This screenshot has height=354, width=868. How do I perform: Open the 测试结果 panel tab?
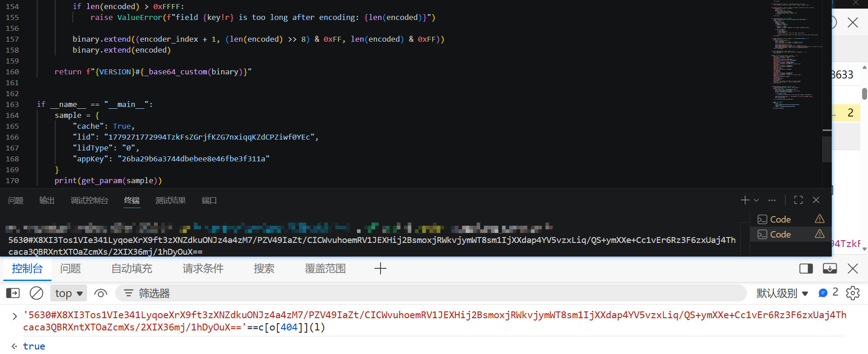tap(171, 200)
